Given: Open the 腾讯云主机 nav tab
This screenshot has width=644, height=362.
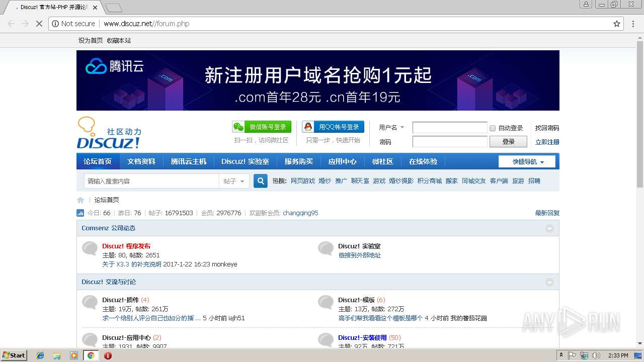Looking at the screenshot, I should [x=189, y=161].
